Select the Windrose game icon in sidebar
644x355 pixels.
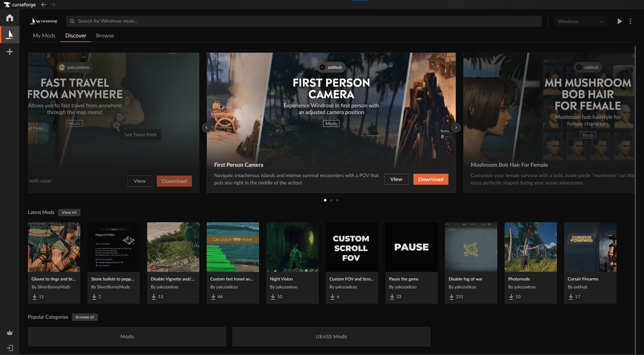(10, 35)
